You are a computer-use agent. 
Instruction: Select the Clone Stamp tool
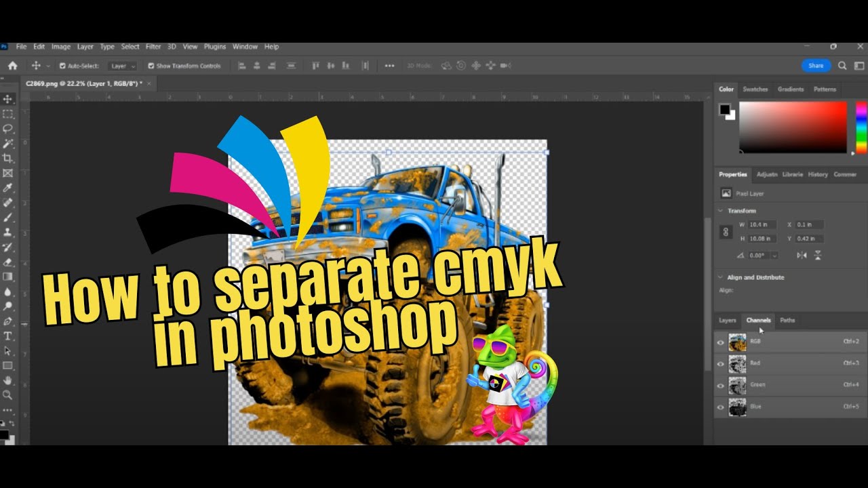click(x=8, y=232)
